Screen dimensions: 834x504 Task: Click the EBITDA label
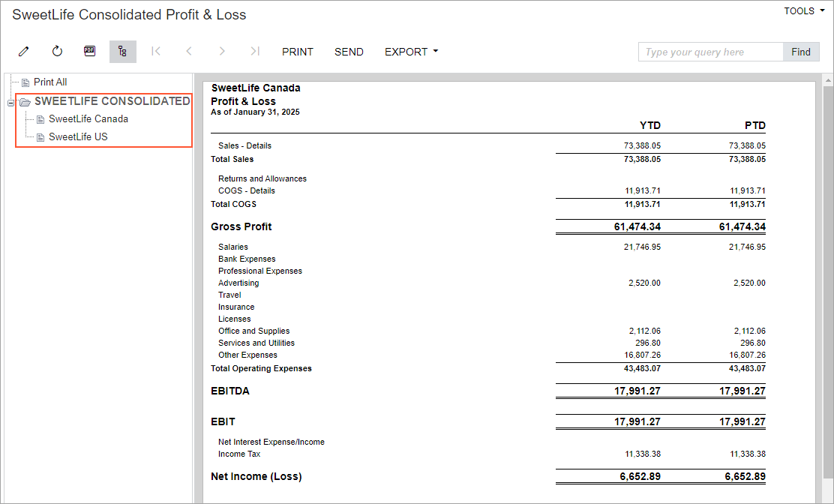click(x=229, y=391)
